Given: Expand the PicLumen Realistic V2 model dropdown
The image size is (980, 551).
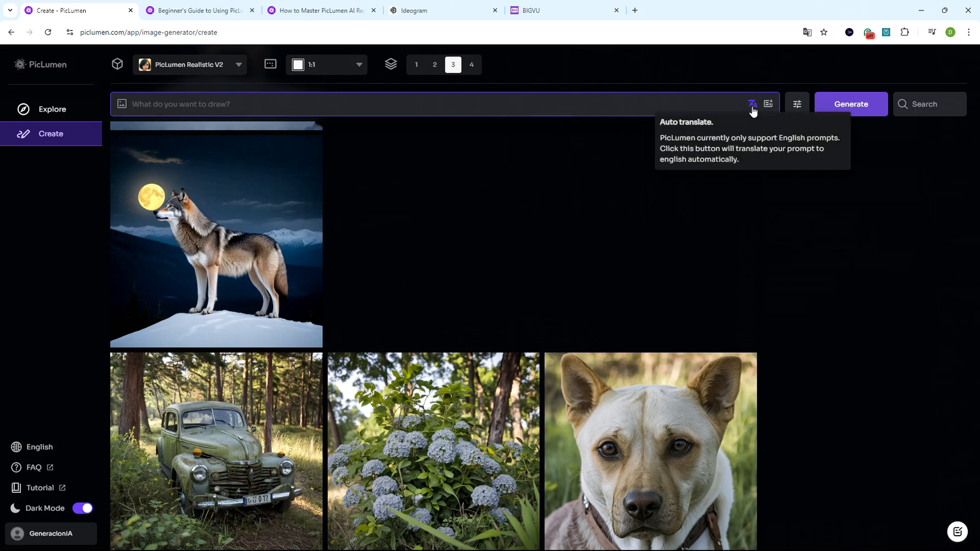Looking at the screenshot, I should click(190, 64).
